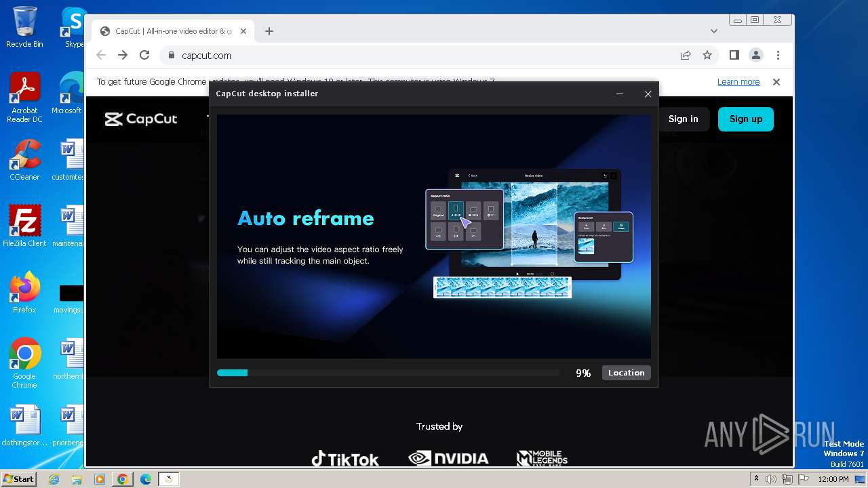Screen dimensions: 868x488
Task: Click the Sign up button
Action: 746,119
